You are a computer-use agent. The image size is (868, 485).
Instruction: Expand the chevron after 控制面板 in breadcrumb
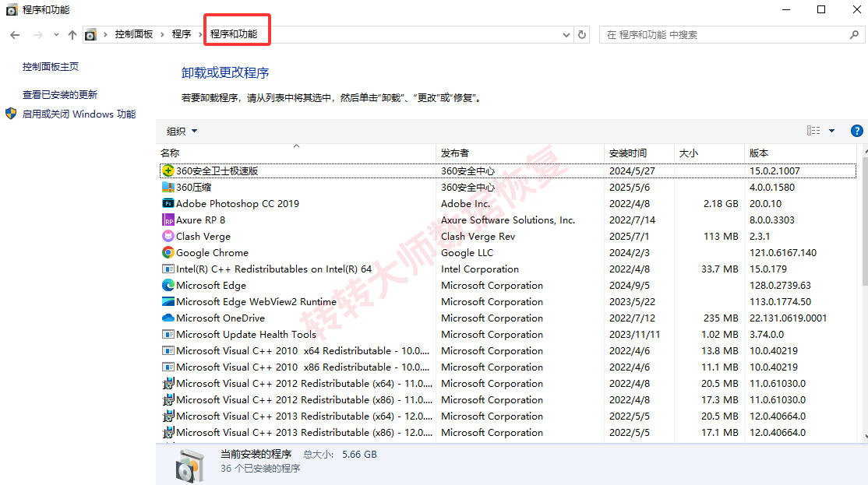point(162,34)
